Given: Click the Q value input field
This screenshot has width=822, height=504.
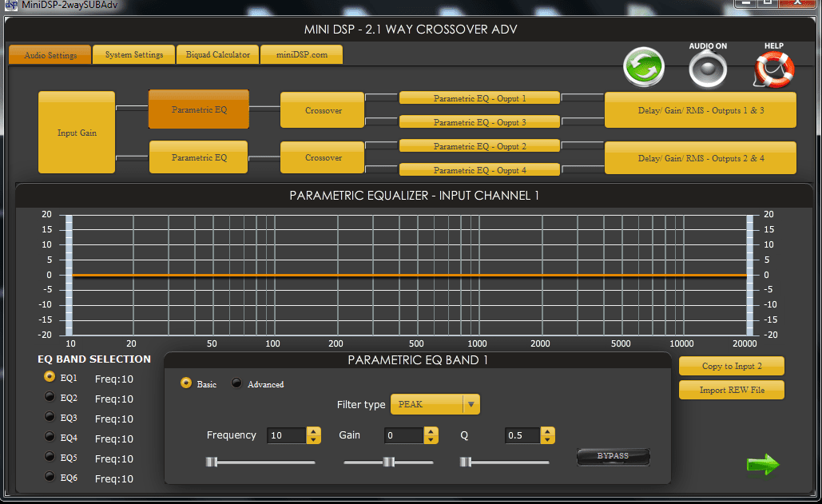Looking at the screenshot, I should [522, 435].
